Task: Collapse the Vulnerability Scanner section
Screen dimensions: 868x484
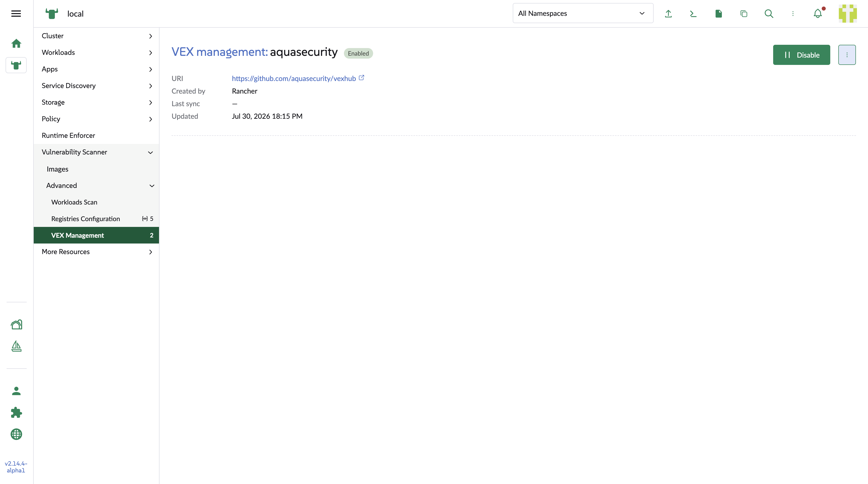Action: tap(96, 152)
